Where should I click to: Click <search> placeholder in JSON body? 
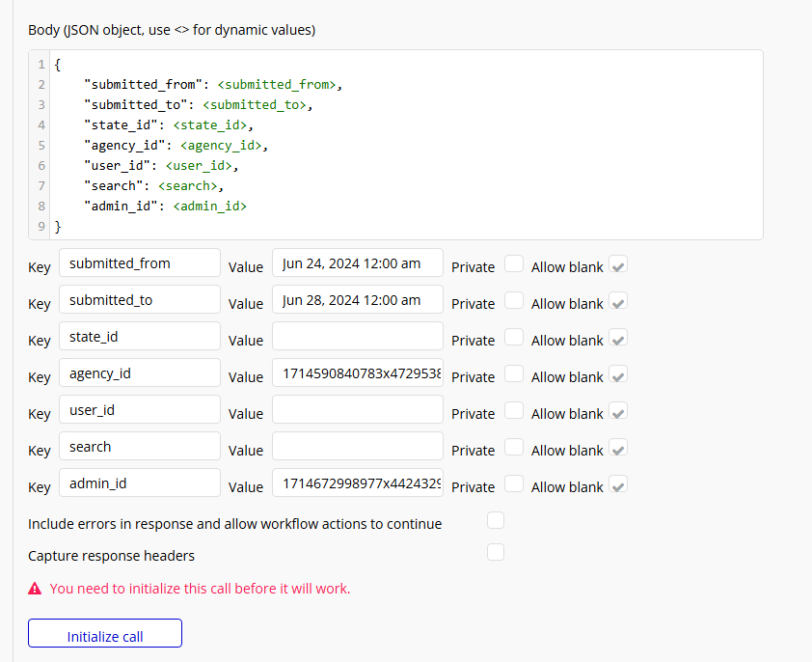188,185
